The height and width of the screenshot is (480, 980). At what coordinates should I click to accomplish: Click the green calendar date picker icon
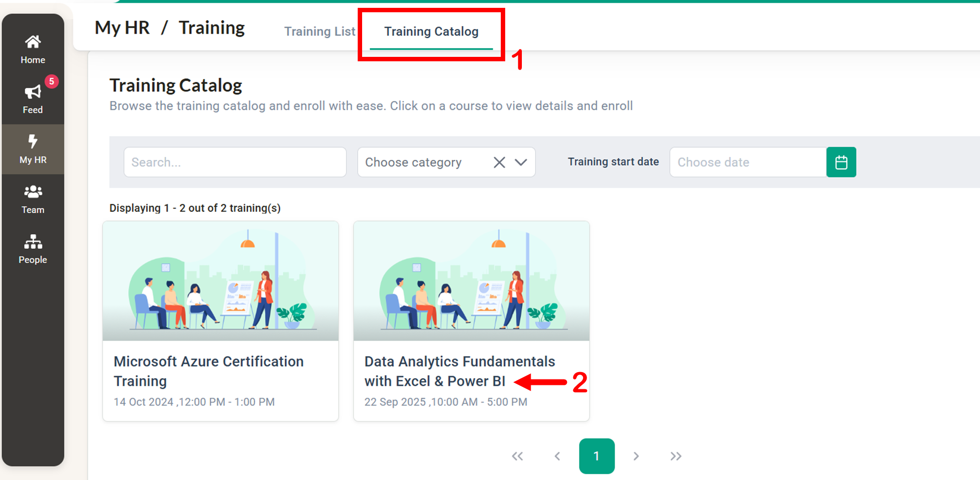click(841, 162)
